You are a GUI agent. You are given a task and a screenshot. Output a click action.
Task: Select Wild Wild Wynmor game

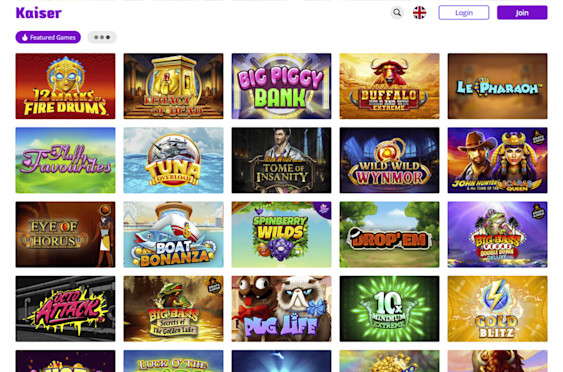click(x=390, y=160)
